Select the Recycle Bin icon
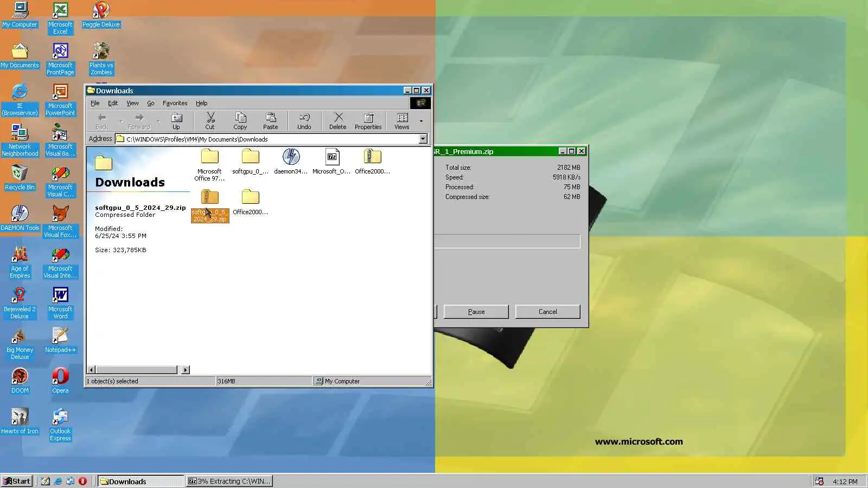The image size is (868, 488). (x=20, y=177)
